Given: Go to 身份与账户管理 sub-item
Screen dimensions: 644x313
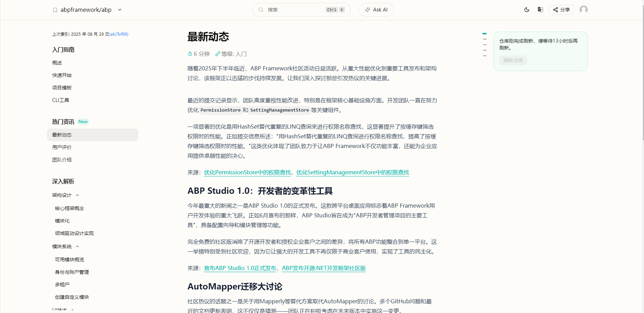Looking at the screenshot, I should [72, 272].
